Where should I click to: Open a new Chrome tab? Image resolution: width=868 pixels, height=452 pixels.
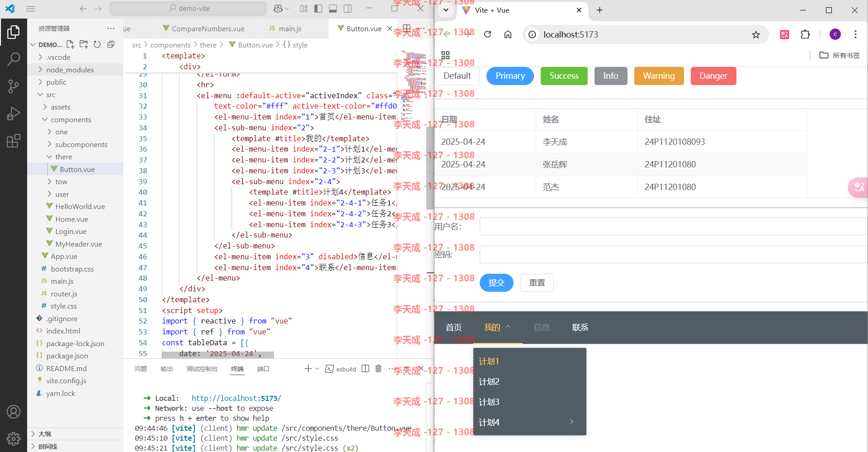pos(599,10)
